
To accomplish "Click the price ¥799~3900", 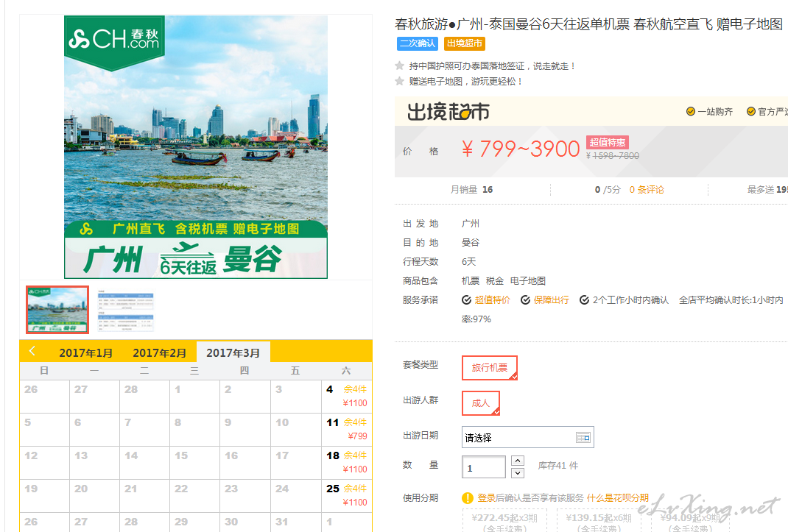I will click(x=521, y=149).
